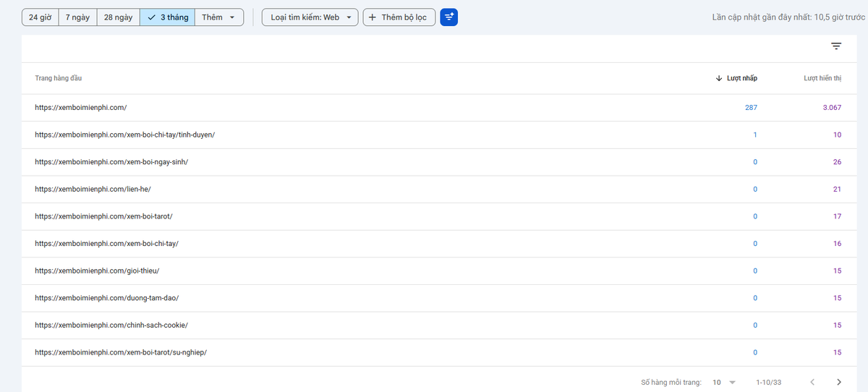Click impressions value 17 for xem-boi-tarot
This screenshot has width=868, height=392.
point(838,216)
